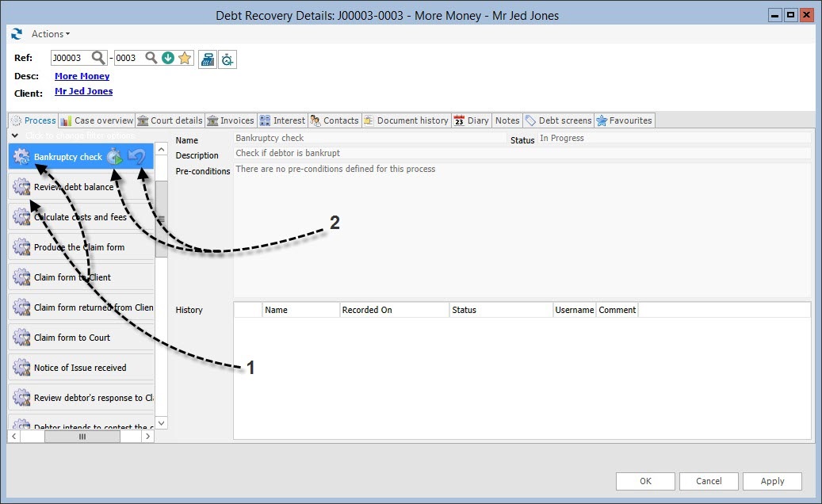Screen dimensions: 822x504
Task: Open the Actions dropdown menu
Action: pyautogui.click(x=51, y=34)
